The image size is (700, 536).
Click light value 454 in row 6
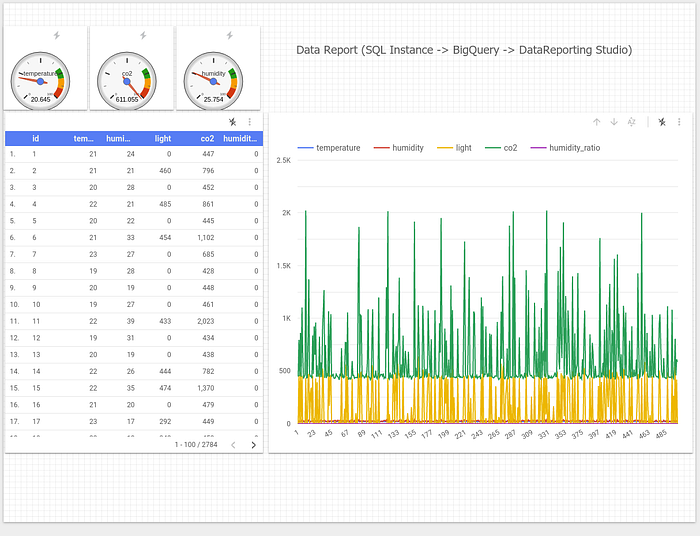tap(165, 237)
